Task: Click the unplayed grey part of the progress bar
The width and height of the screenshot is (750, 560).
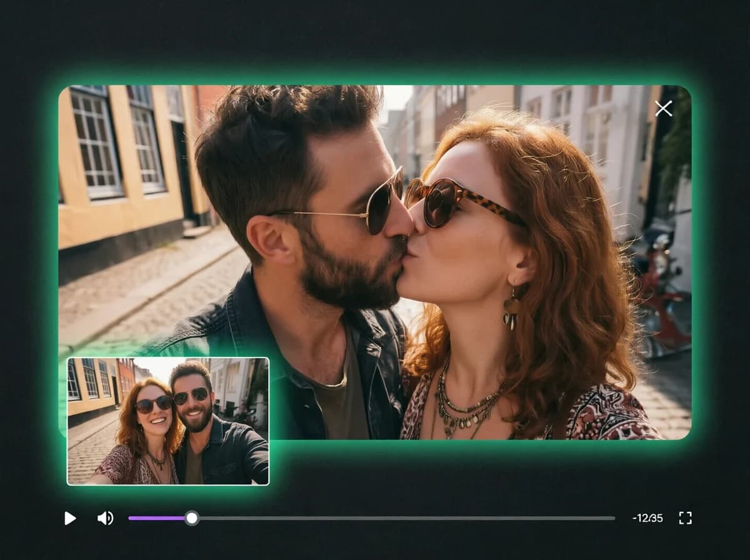Action: (x=407, y=518)
